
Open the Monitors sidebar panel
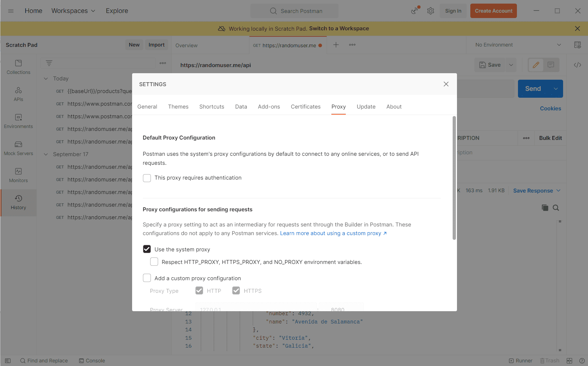pyautogui.click(x=18, y=175)
